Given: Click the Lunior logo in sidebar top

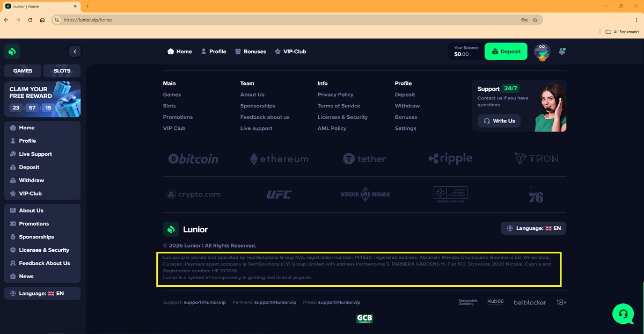Looking at the screenshot, I should pos(12,52).
